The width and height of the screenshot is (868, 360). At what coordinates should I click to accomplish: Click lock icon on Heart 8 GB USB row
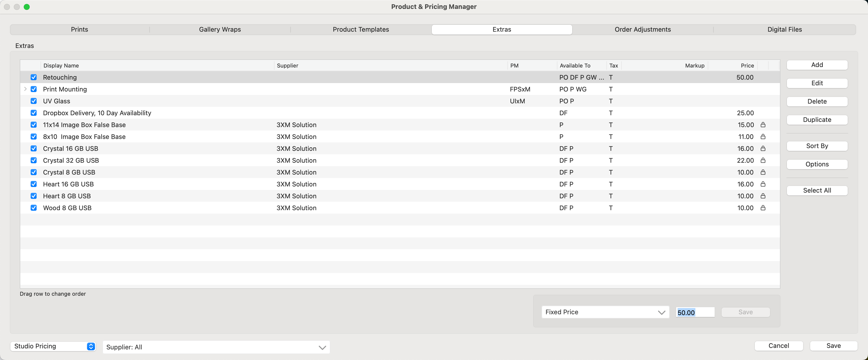[x=763, y=196]
